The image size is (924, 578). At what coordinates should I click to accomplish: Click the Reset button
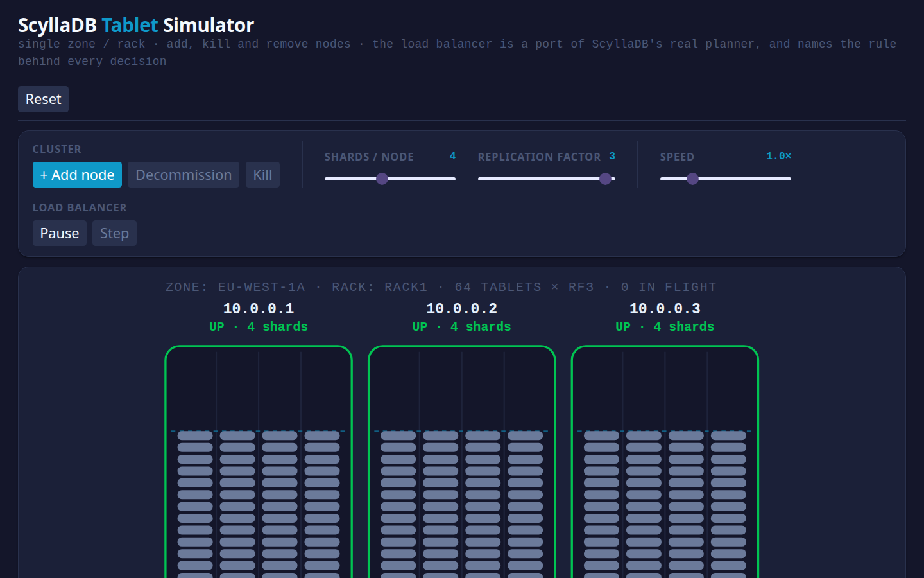coord(43,100)
